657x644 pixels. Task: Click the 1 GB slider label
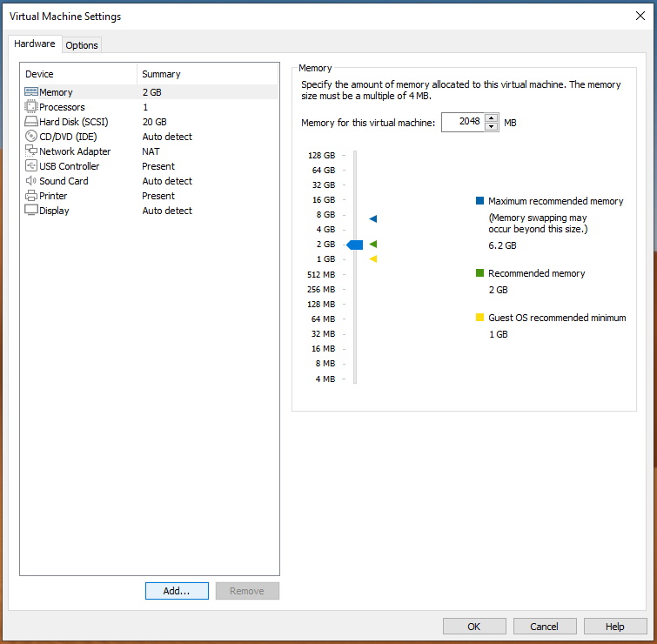coord(326,259)
